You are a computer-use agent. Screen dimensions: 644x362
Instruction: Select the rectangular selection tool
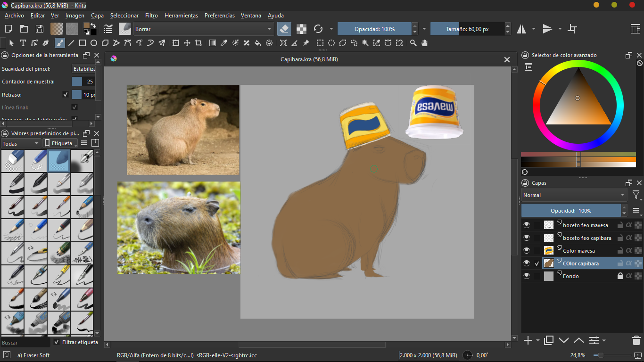(x=320, y=43)
